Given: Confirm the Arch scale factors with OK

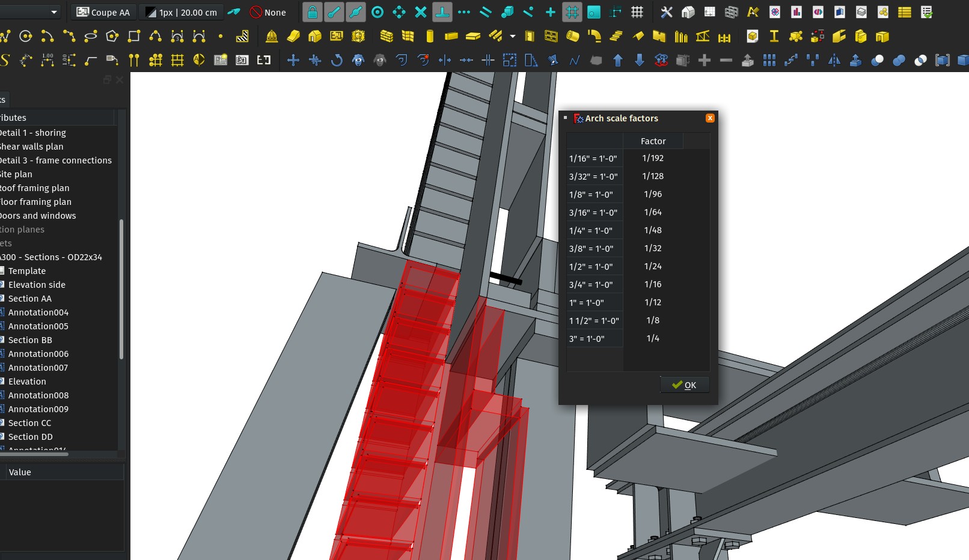Looking at the screenshot, I should [685, 385].
